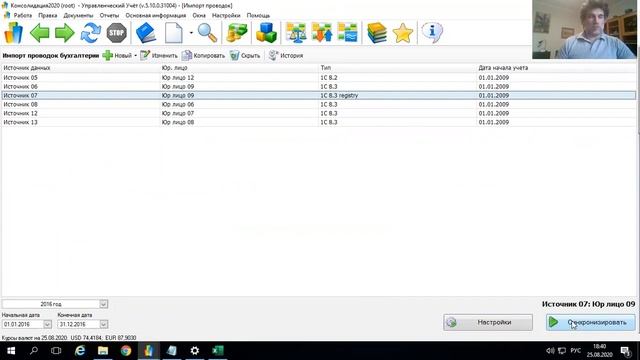Sort by Дата начала учета column header
This screenshot has width=640, height=360.
556,68
